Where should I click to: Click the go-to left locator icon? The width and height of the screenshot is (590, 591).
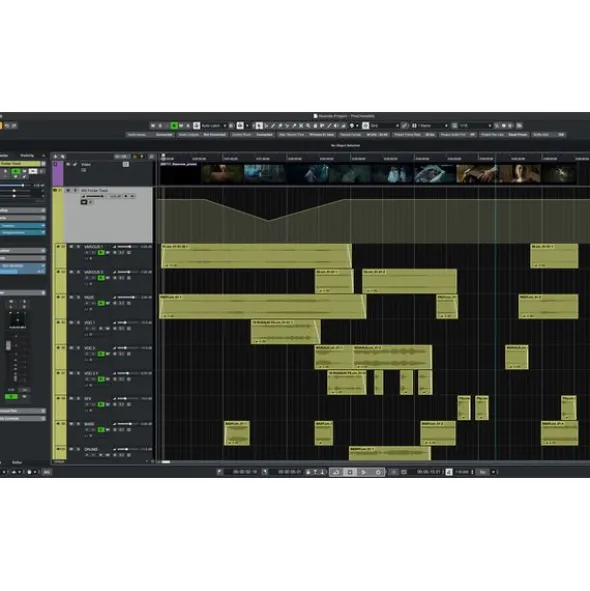click(219, 472)
